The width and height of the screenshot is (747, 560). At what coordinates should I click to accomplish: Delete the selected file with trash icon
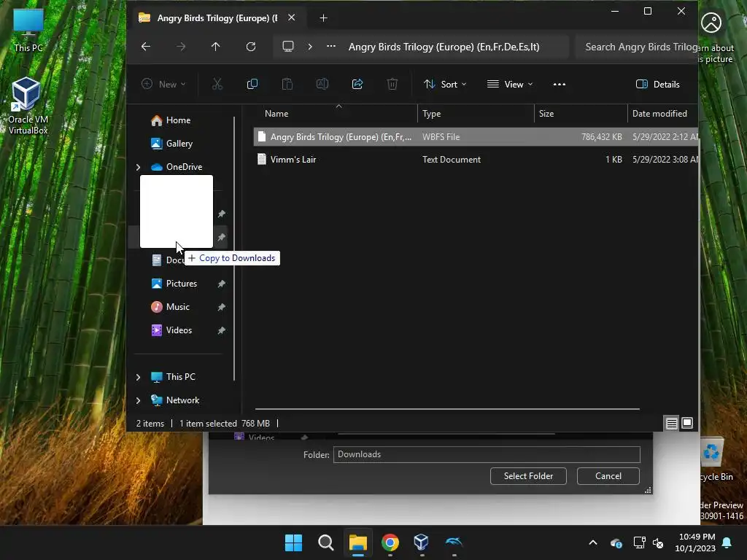click(x=392, y=85)
